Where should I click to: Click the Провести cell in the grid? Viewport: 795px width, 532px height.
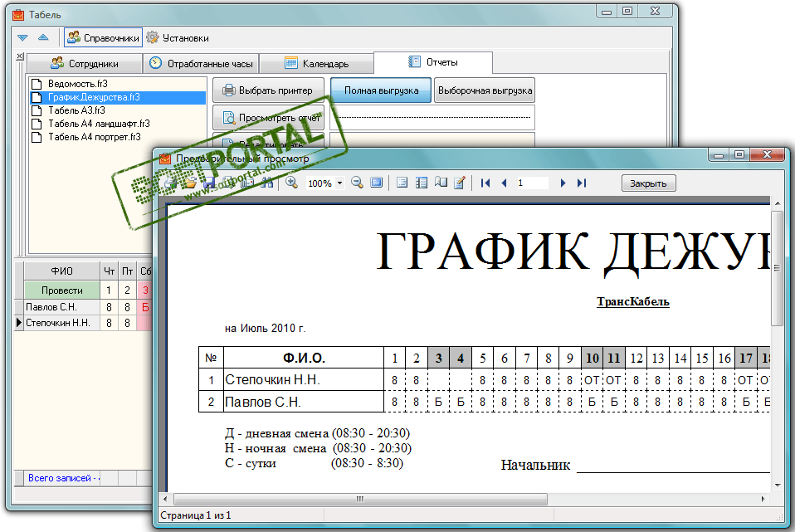pyautogui.click(x=62, y=290)
